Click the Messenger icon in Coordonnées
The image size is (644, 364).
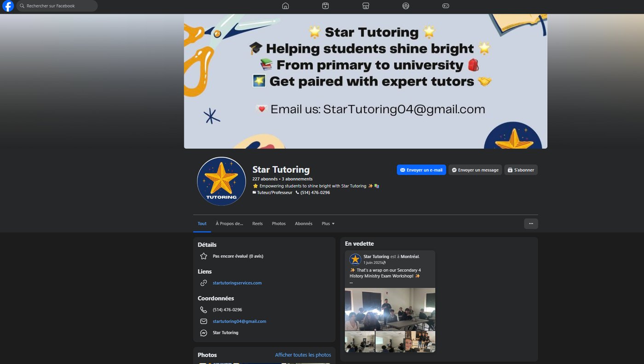coord(204,333)
